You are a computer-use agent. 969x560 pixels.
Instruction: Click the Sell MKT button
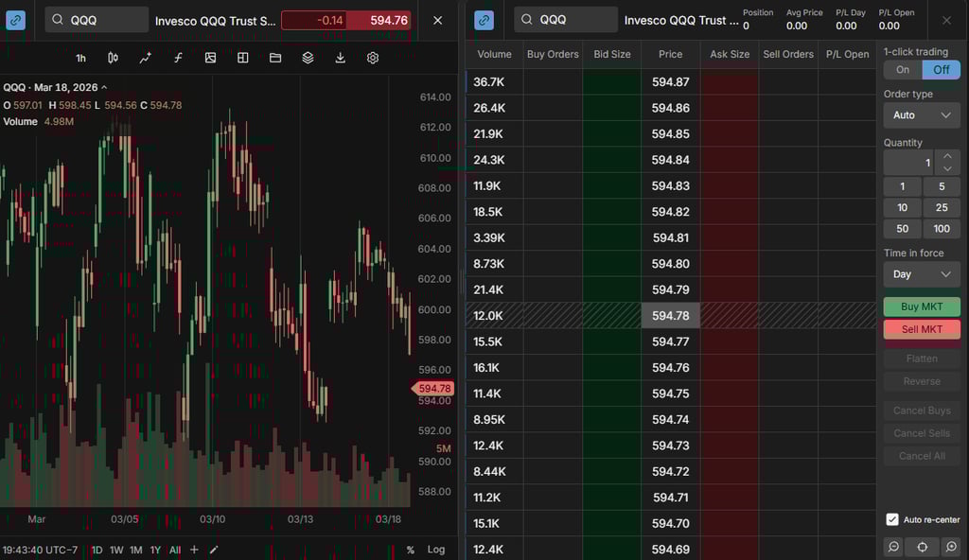click(x=922, y=329)
